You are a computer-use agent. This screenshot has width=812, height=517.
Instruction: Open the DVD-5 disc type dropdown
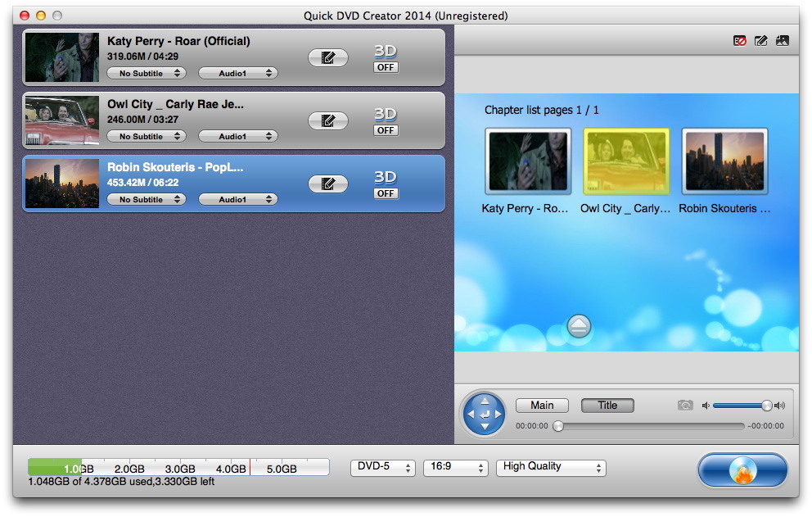point(383,467)
